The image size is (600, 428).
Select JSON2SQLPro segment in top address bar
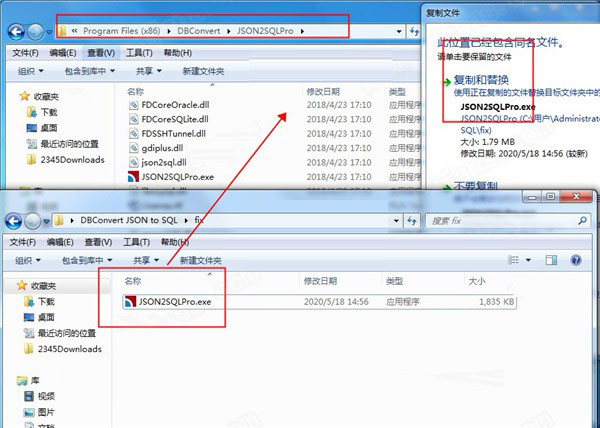point(265,31)
